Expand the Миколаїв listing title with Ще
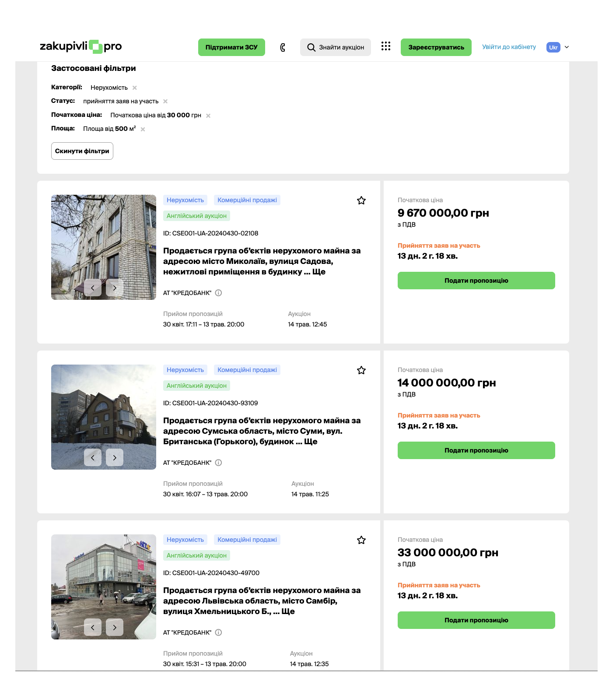 pos(318,272)
